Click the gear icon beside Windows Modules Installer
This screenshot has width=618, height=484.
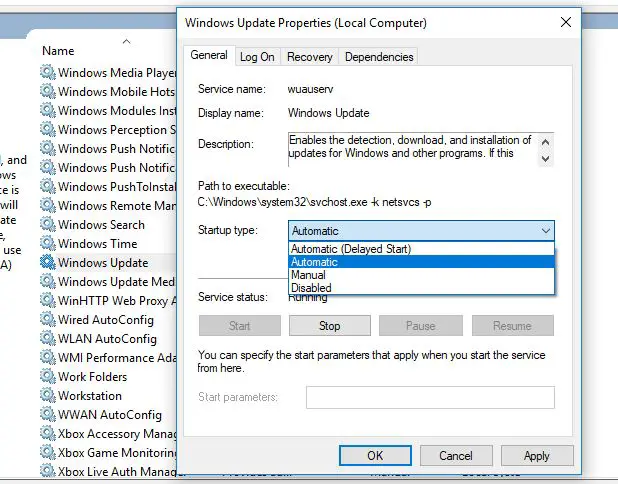(x=48, y=110)
